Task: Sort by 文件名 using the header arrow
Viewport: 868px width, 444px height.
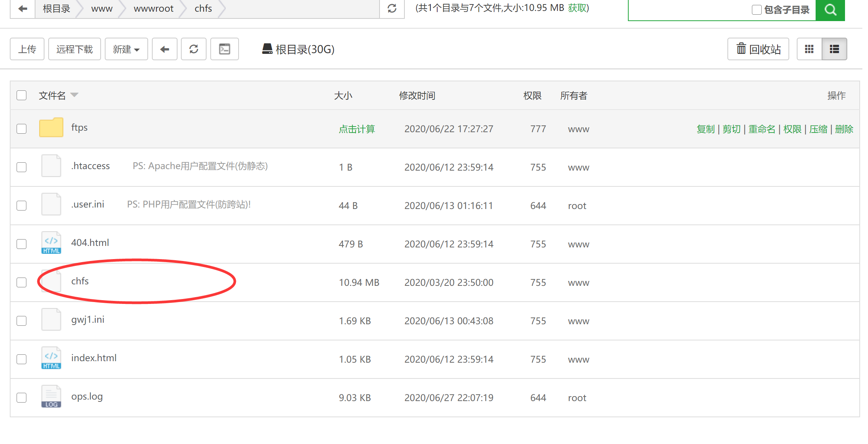Action: 74,95
